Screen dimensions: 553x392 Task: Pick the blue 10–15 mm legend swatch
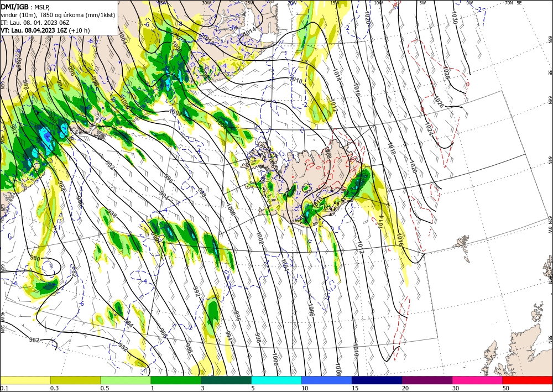coord(327,380)
